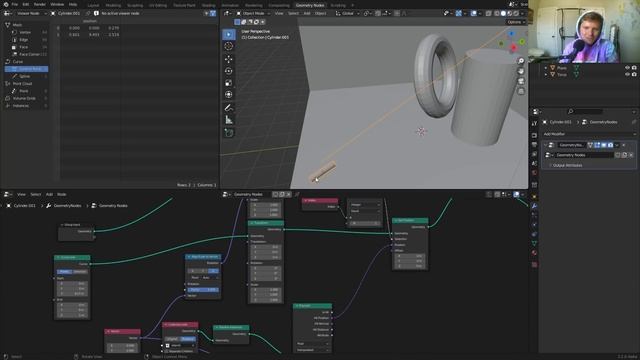Image resolution: width=640 pixels, height=360 pixels.
Task: Select Face Corner domain in spreadsheet
Action: (x=27, y=54)
